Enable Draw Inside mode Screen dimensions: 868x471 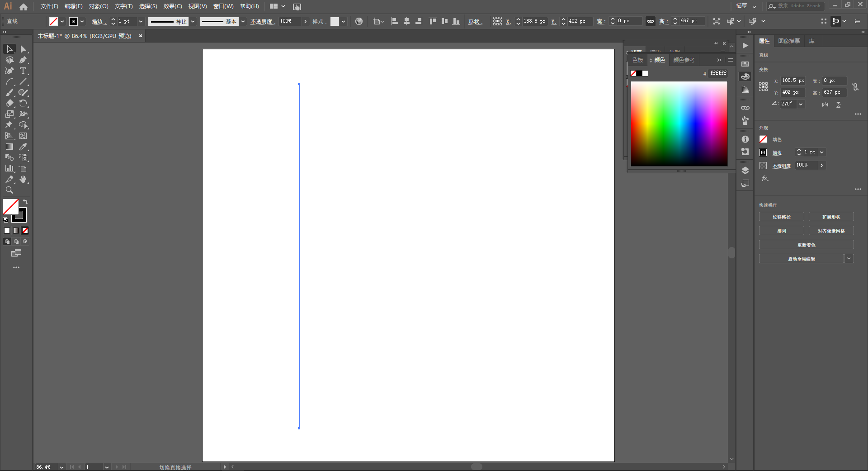[25, 242]
